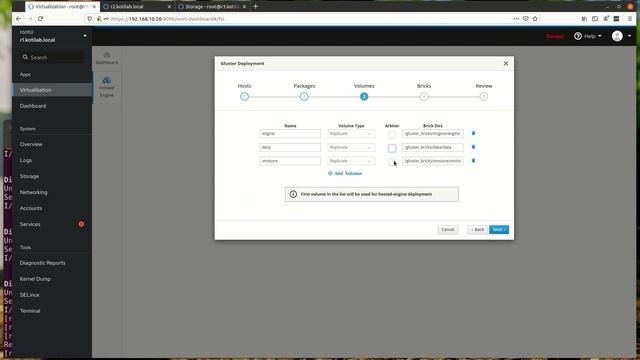Image resolution: width=640 pixels, height=360 pixels.
Task: Click the Next button
Action: 499,230
